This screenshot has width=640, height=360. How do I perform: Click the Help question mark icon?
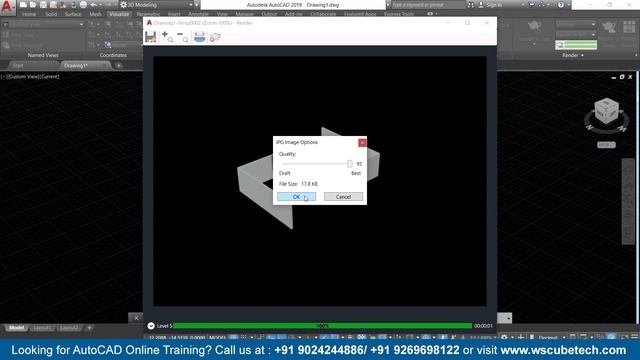(561, 5)
